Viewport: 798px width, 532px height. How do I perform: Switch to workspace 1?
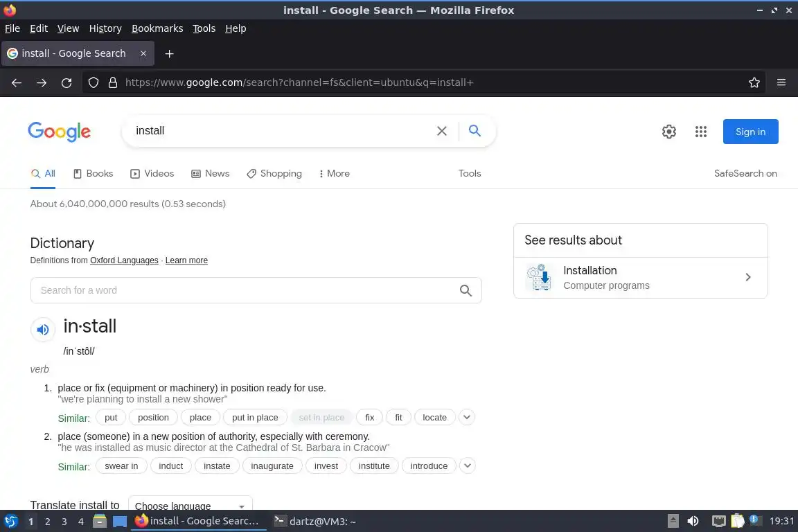(31, 522)
